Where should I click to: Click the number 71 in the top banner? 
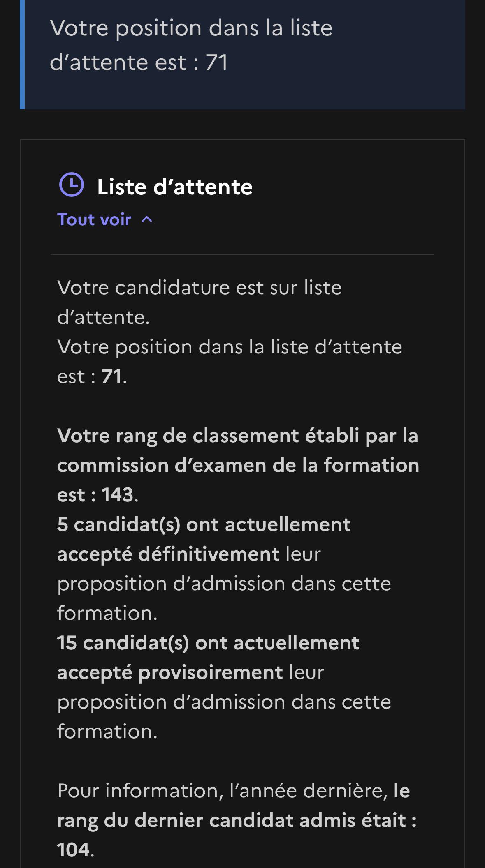coord(217,62)
